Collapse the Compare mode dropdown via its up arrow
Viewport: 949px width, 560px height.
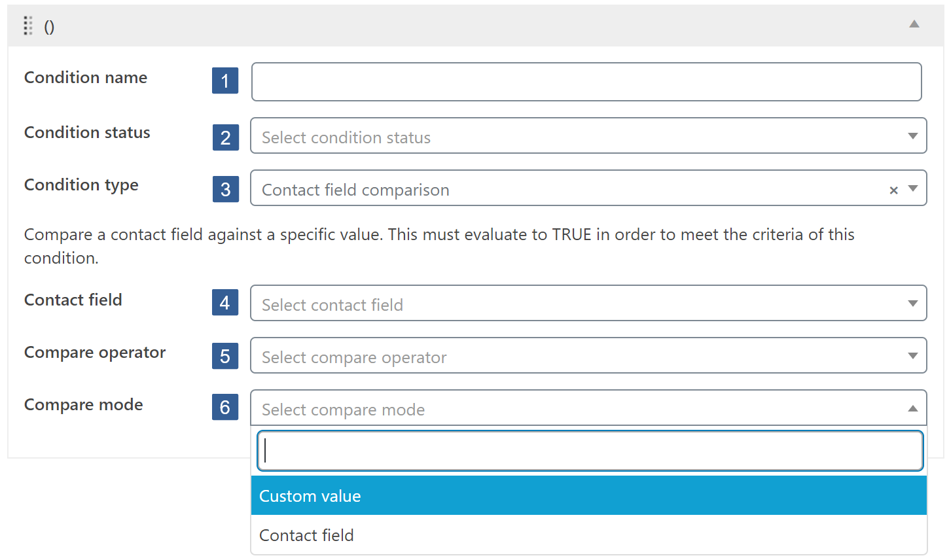(913, 407)
